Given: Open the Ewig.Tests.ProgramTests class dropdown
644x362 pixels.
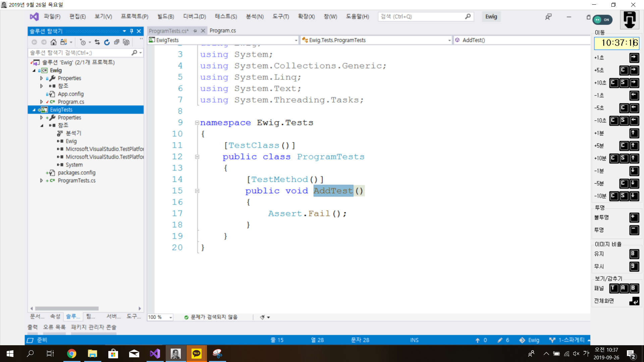Looking at the screenshot, I should [449, 40].
